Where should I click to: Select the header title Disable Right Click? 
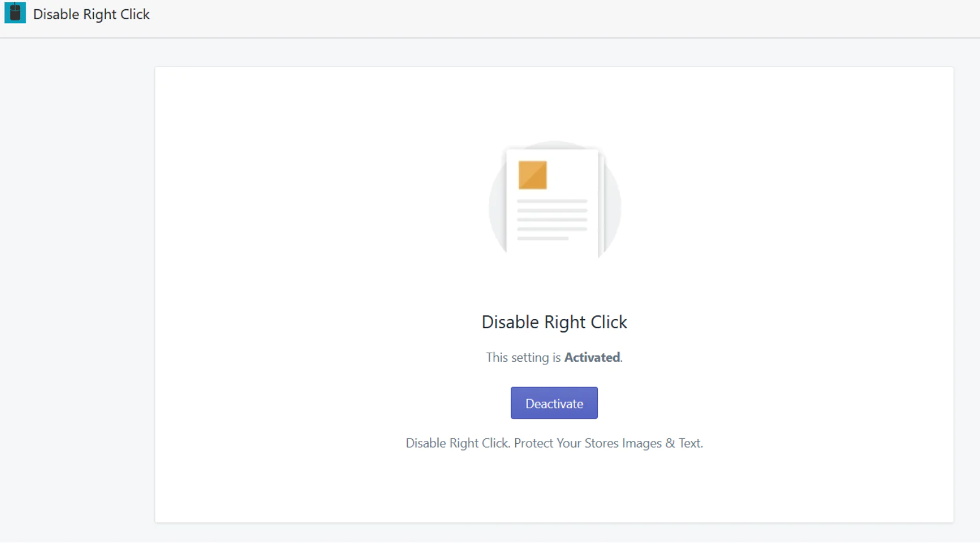[x=91, y=14]
